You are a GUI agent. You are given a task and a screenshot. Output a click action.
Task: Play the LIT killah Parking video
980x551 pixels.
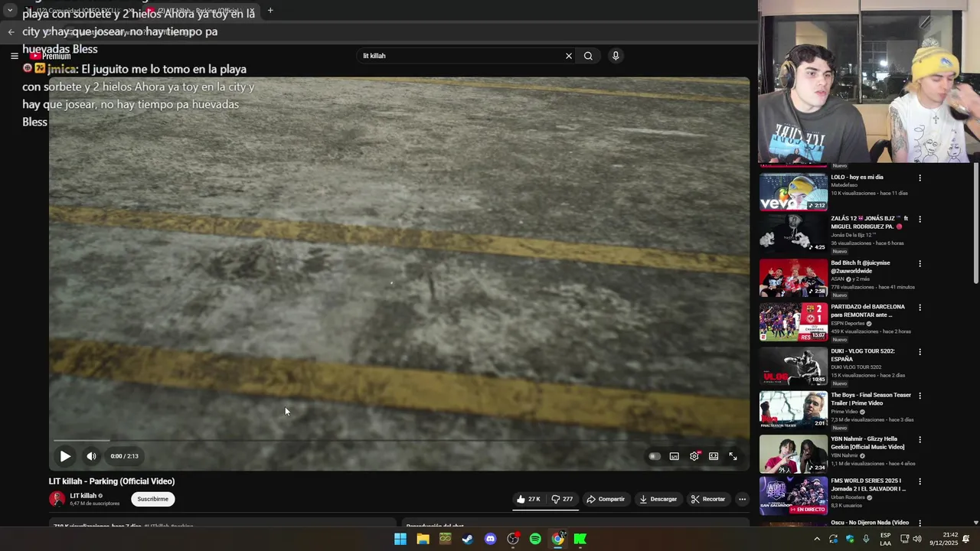pyautogui.click(x=65, y=456)
